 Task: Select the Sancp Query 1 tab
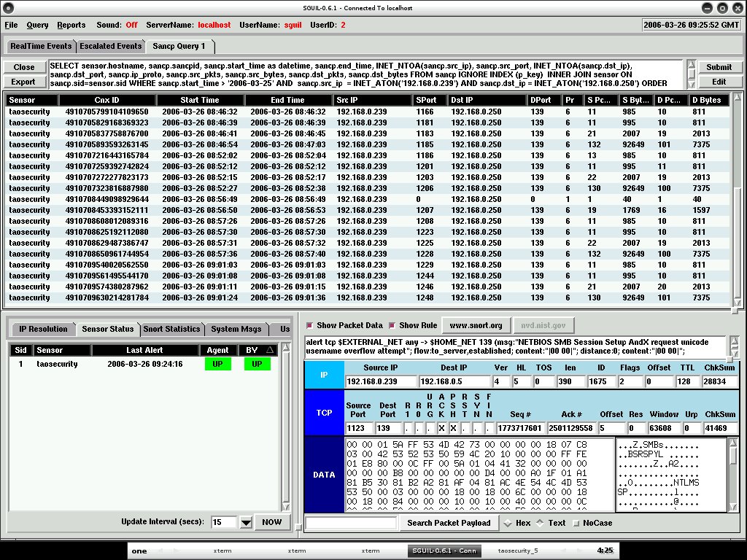pyautogui.click(x=179, y=46)
